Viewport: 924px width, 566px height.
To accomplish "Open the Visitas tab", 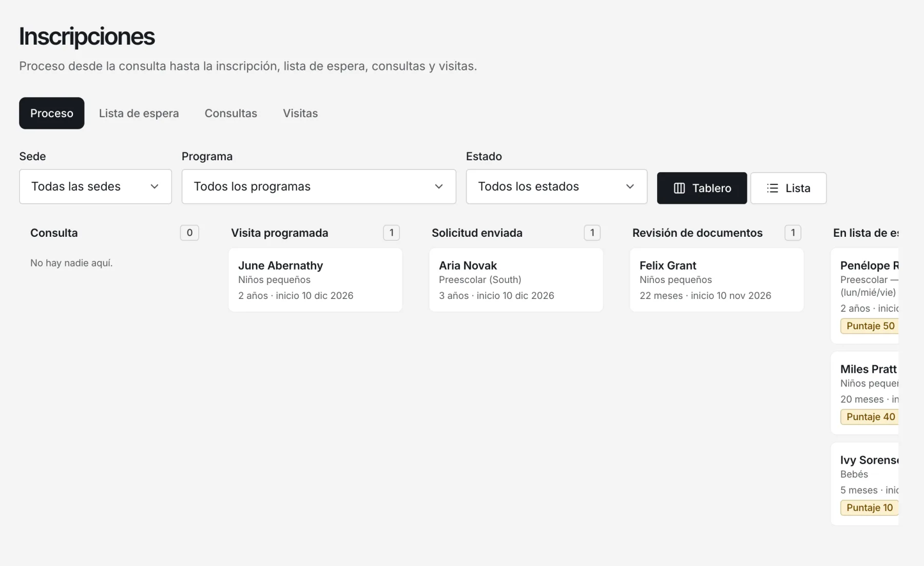I will pyautogui.click(x=300, y=113).
